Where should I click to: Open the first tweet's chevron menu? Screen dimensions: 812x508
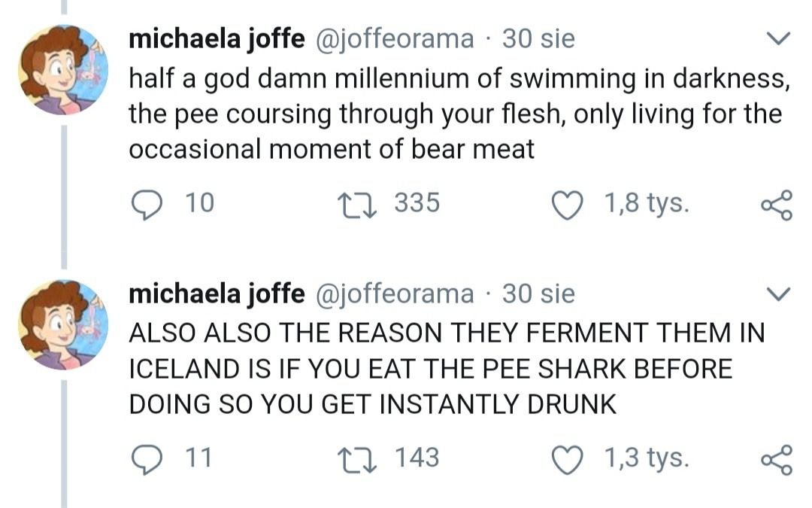(777, 38)
